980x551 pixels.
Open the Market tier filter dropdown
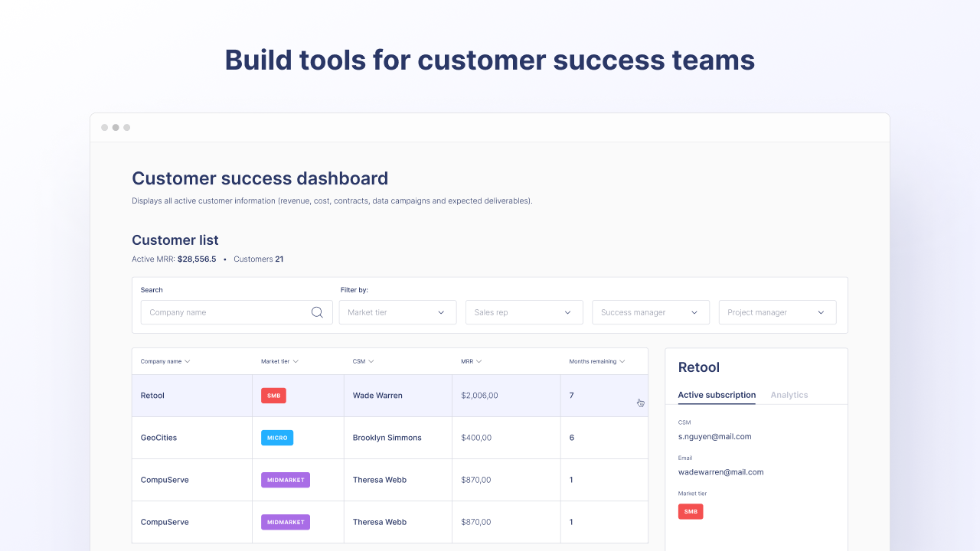[x=397, y=312]
